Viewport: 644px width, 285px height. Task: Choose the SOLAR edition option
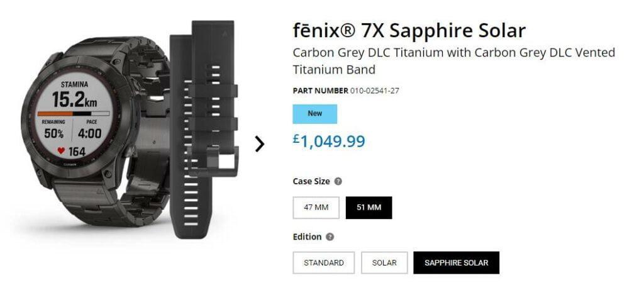tap(384, 262)
